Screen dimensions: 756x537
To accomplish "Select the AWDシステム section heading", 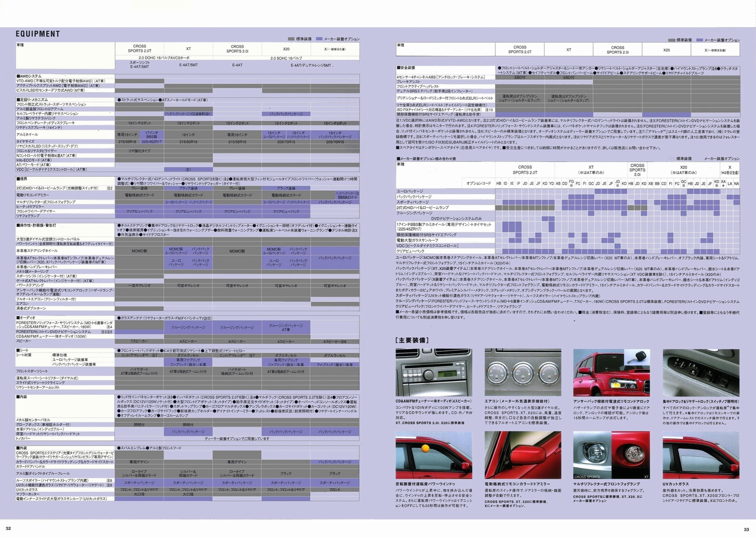I will [x=29, y=76].
